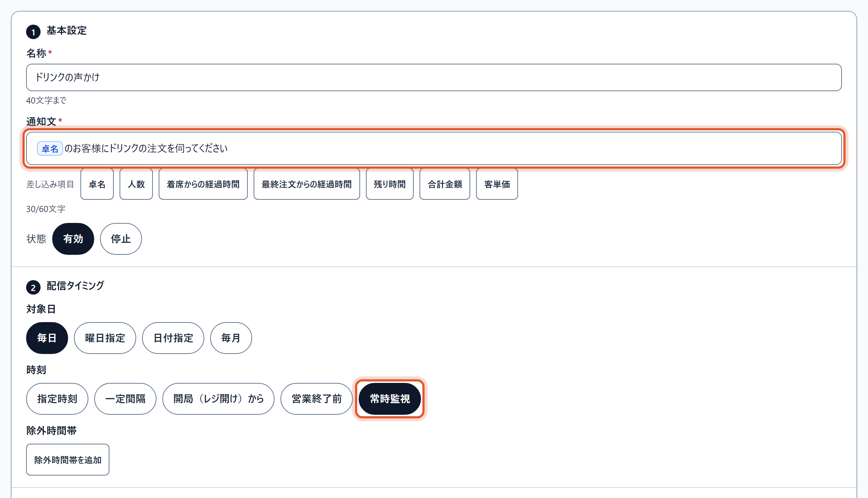The height and width of the screenshot is (498, 868).
Task: Select 指定時刻 timing option
Action: [x=57, y=399]
